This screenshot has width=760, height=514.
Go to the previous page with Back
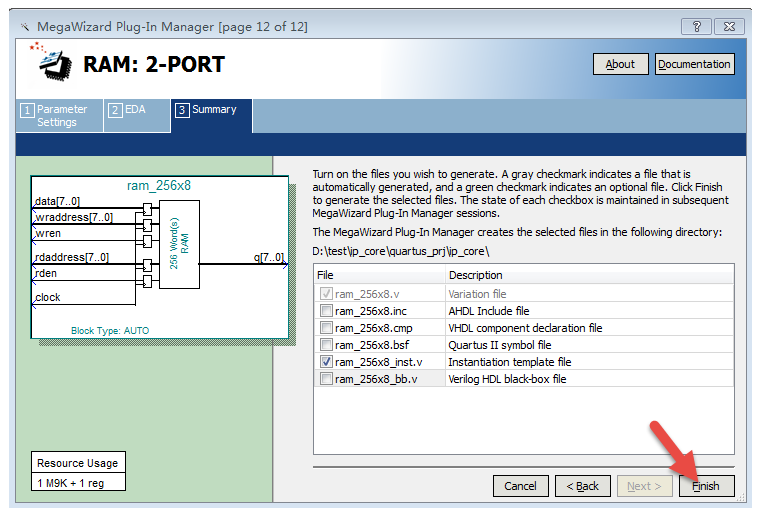click(582, 486)
